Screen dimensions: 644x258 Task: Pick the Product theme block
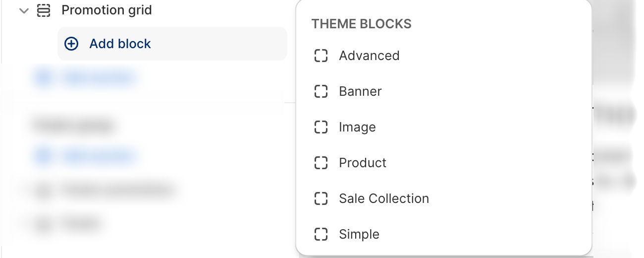point(363,163)
